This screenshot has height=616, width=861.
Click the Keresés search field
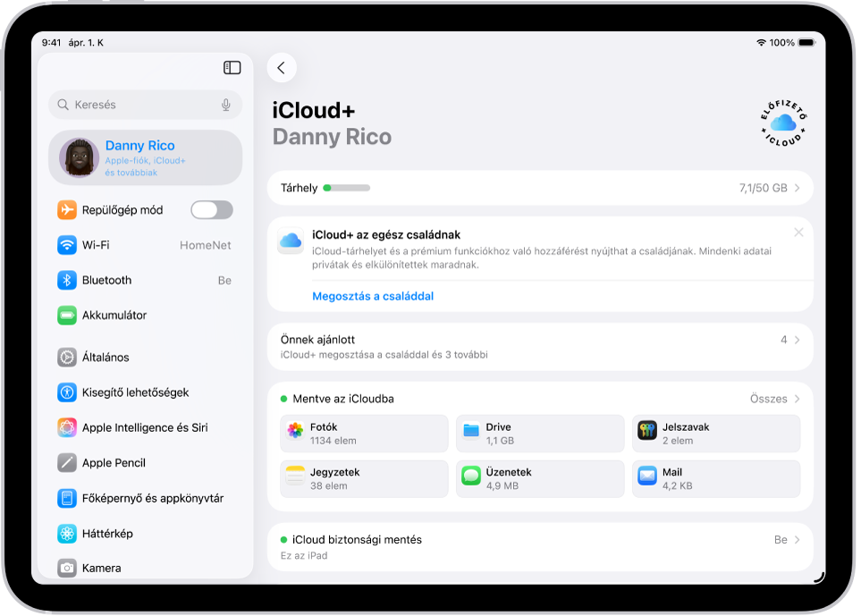tap(145, 105)
